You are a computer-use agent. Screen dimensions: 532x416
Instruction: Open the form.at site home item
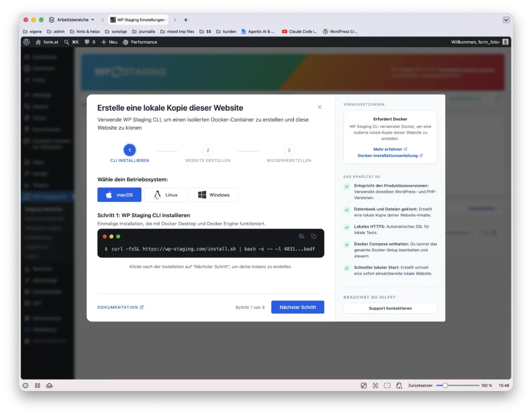[47, 42]
